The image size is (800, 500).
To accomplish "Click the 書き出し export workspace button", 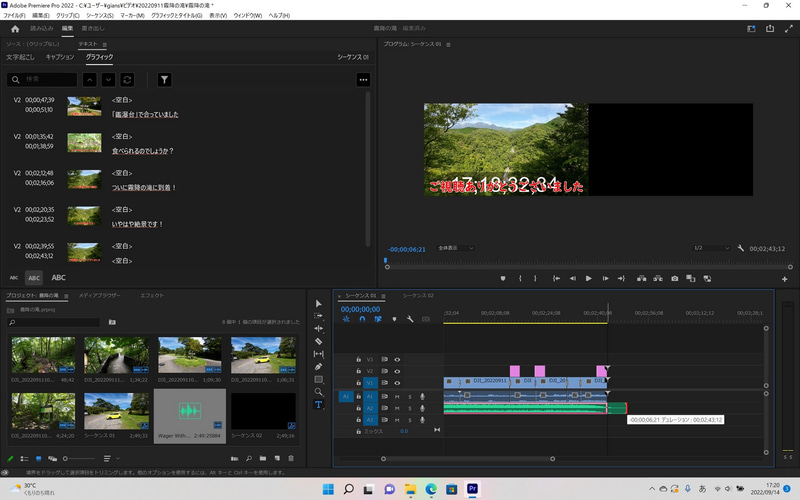I will [x=94, y=29].
